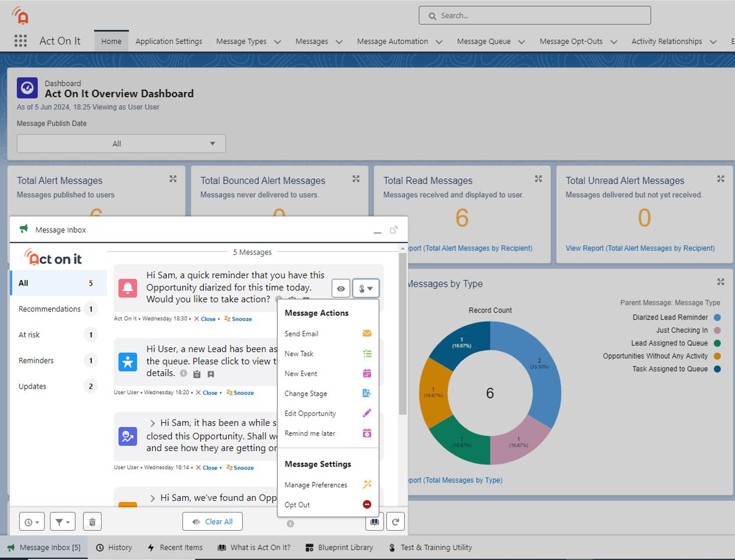Click the Clear All button
The width and height of the screenshot is (735, 560).
click(212, 522)
